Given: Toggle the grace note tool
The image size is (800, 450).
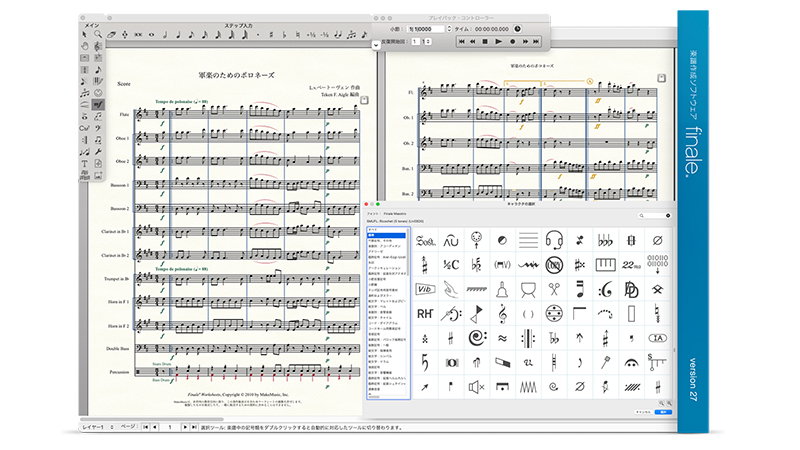Looking at the screenshot, I should pyautogui.click(x=364, y=35).
